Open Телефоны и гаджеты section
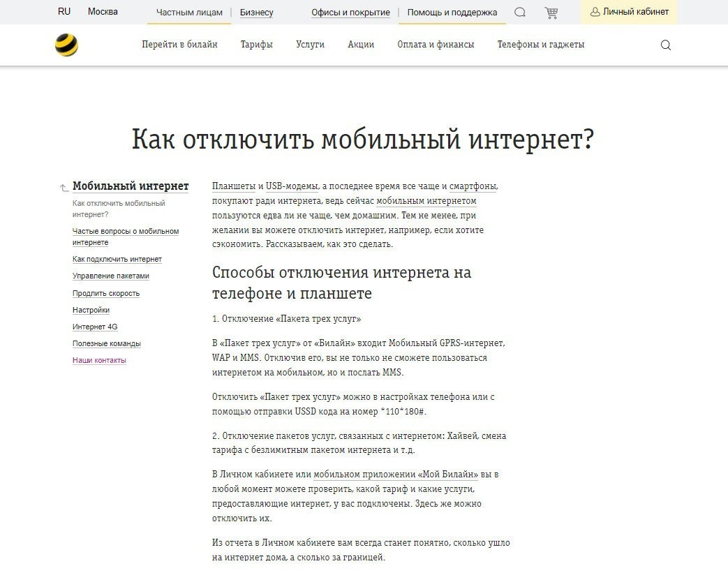 [x=541, y=44]
